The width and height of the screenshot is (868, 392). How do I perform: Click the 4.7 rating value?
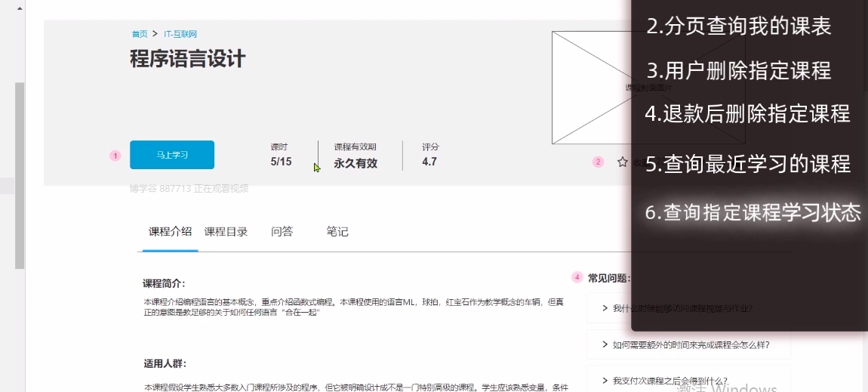click(429, 162)
